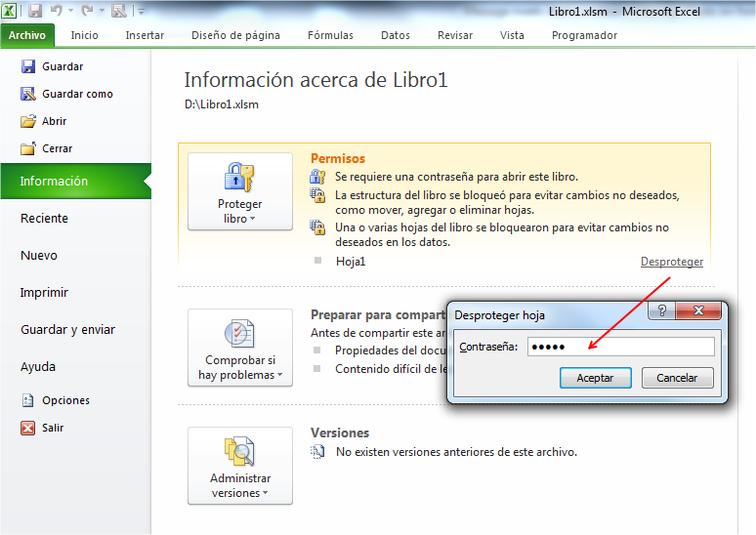Click the Redo icon in quick access toolbar

coord(87,10)
